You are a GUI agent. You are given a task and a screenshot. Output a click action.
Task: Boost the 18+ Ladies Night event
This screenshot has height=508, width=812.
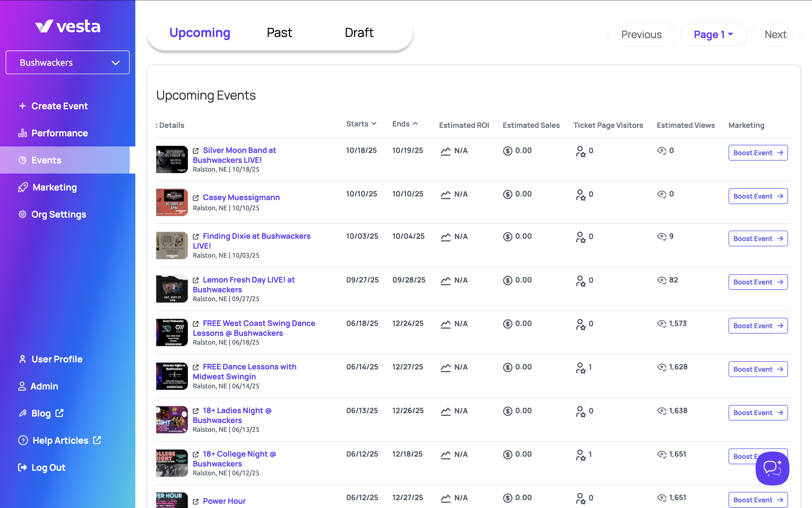pyautogui.click(x=758, y=413)
